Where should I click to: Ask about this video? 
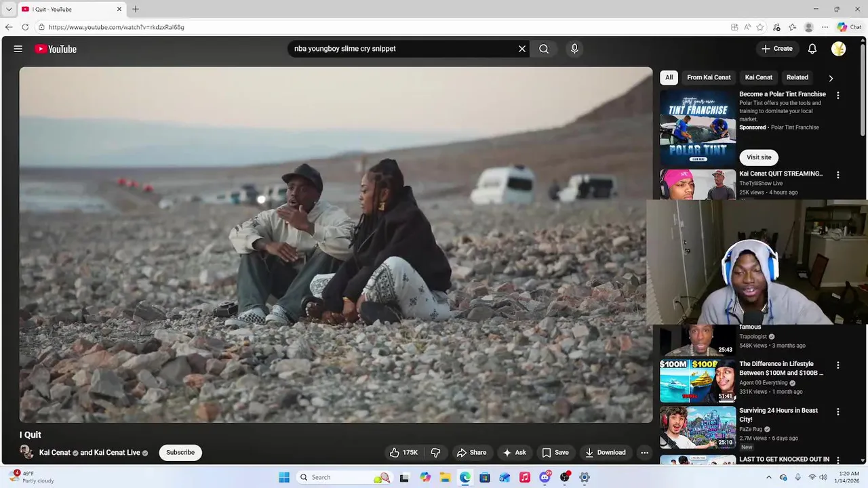[x=514, y=453]
